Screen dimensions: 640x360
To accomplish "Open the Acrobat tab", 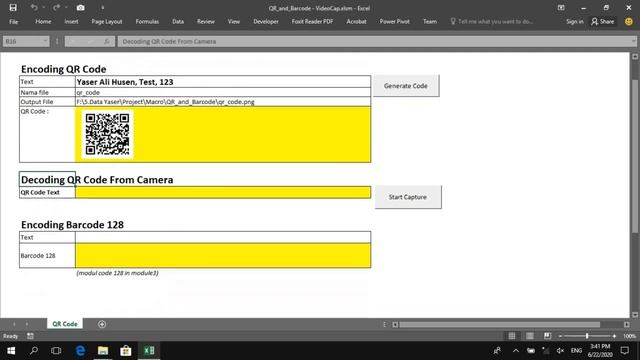I will click(356, 22).
